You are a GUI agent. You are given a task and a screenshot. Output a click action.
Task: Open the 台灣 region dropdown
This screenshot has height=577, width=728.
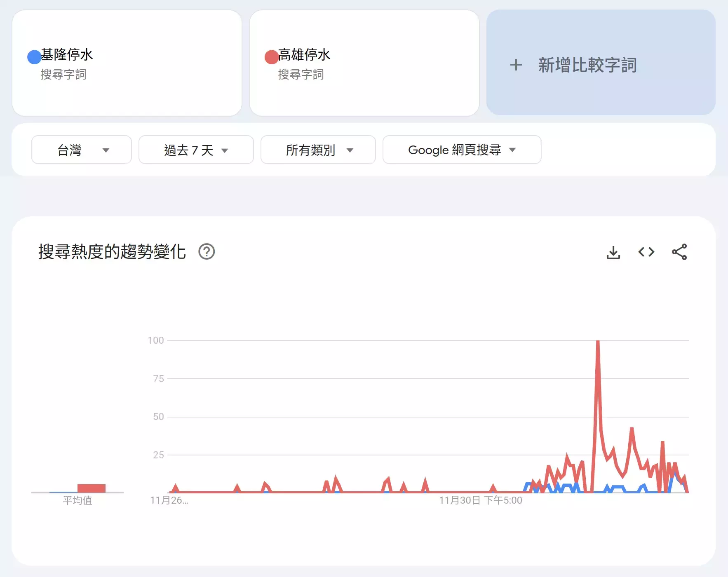82,150
